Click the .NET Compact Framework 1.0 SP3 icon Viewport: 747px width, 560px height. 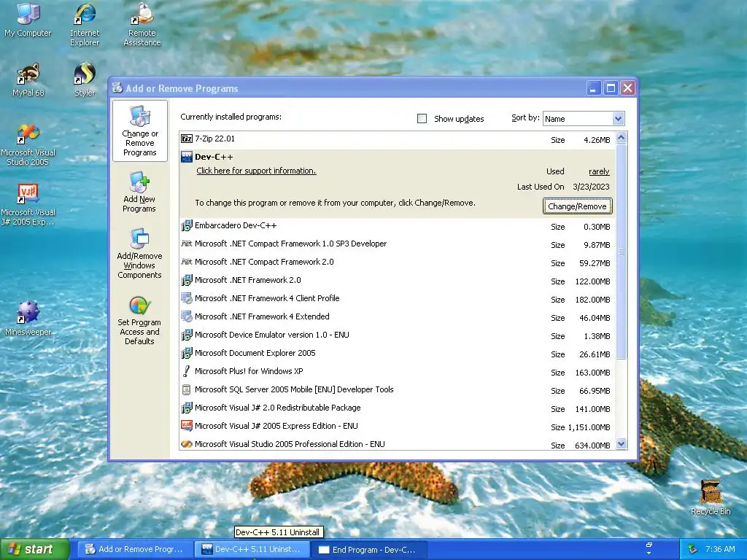point(187,244)
